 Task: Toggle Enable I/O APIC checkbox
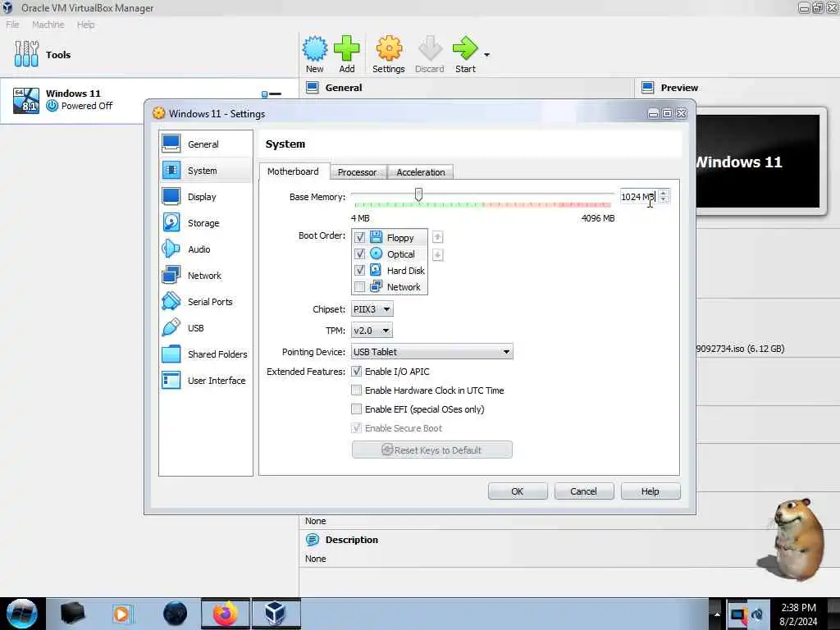click(356, 372)
